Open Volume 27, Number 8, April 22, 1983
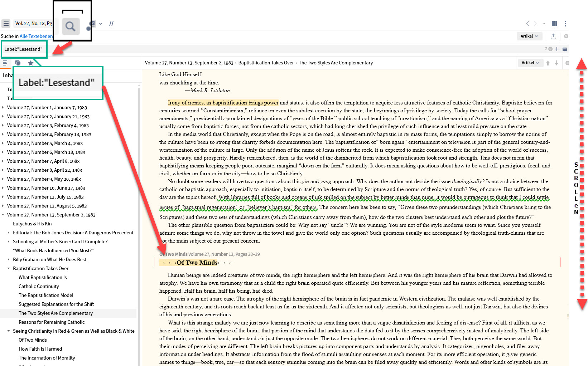588x366 pixels. tap(45, 170)
